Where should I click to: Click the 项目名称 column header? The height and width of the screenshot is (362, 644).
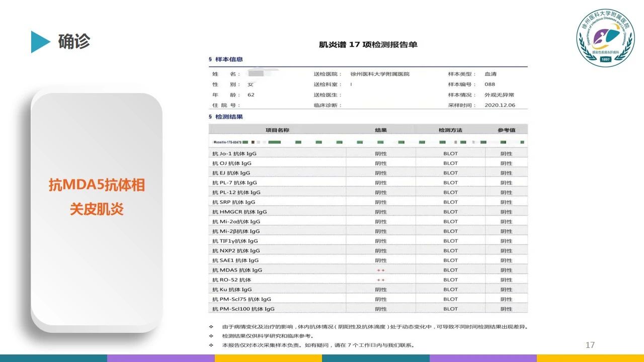coord(277,130)
